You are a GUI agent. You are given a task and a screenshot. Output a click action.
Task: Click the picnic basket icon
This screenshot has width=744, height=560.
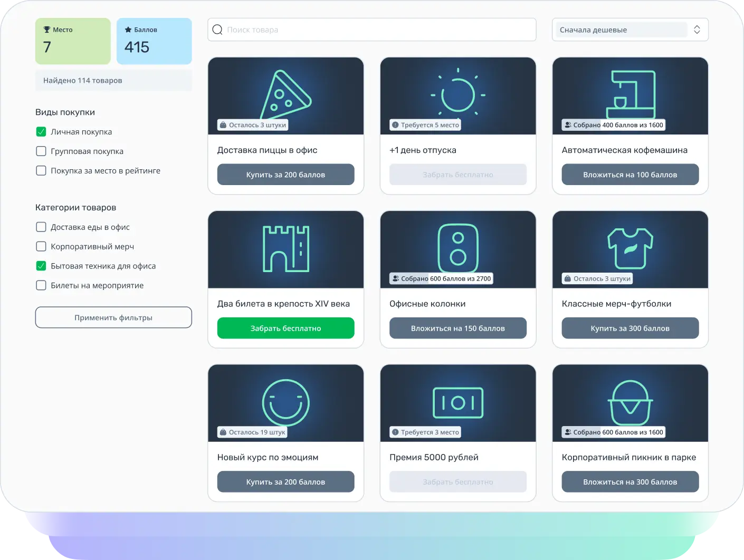pos(631,403)
